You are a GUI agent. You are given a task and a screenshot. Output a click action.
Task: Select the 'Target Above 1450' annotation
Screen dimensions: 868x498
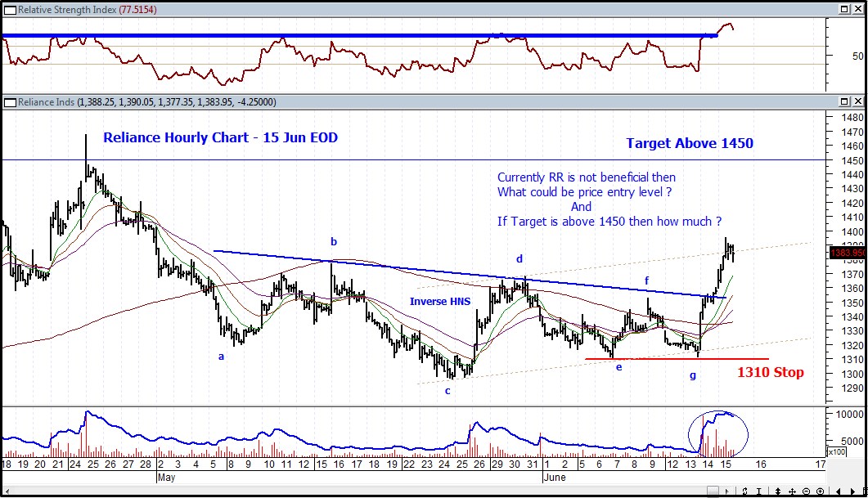[690, 143]
